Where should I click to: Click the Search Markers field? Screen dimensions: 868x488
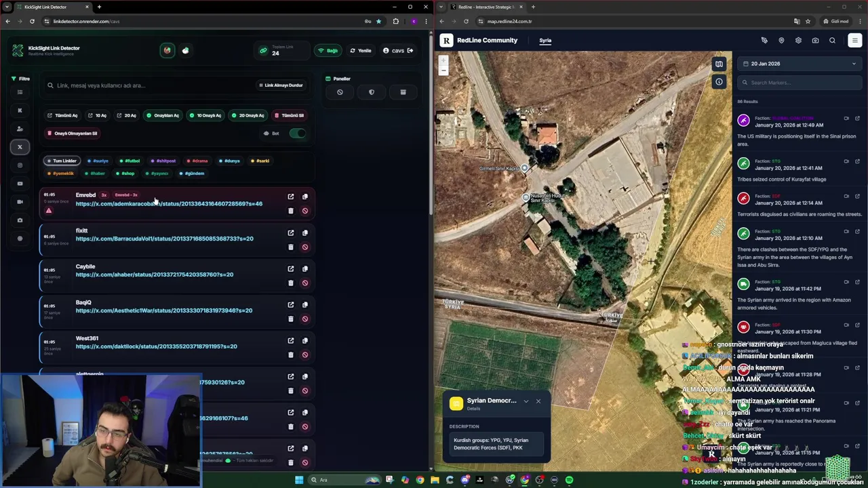pos(800,83)
